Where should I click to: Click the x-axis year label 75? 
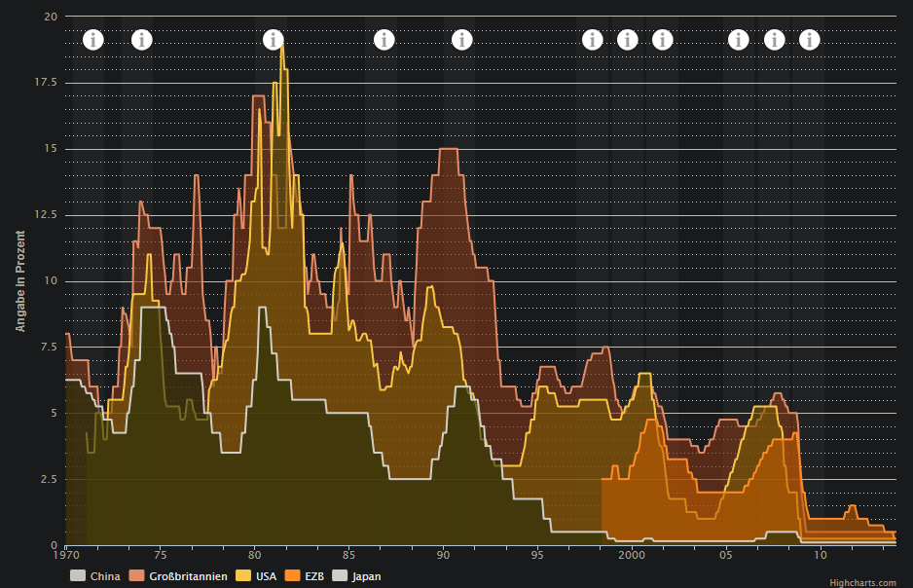pos(161,555)
